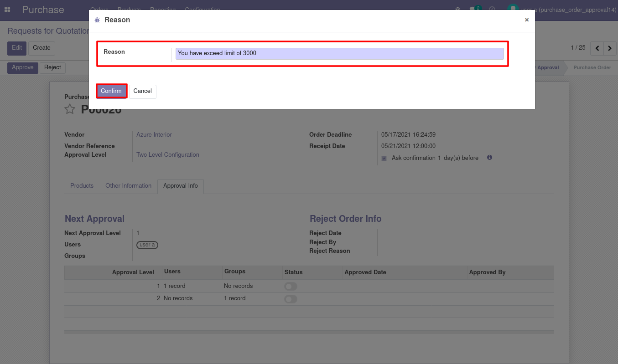This screenshot has width=618, height=364.
Task: Click the user avatar in top bar
Action: [513, 9]
